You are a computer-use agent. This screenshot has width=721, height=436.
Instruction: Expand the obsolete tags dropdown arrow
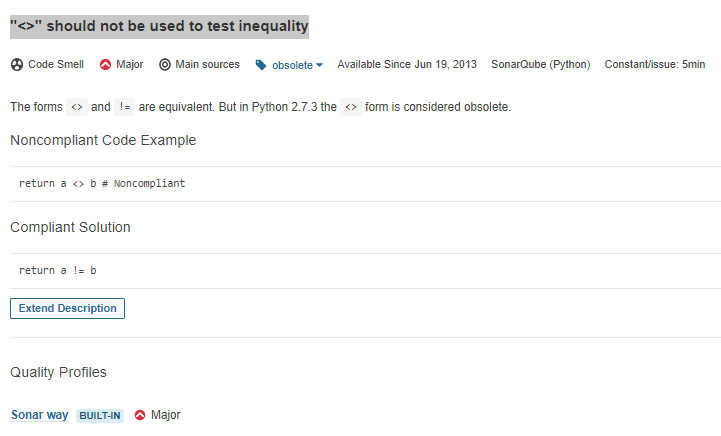320,65
